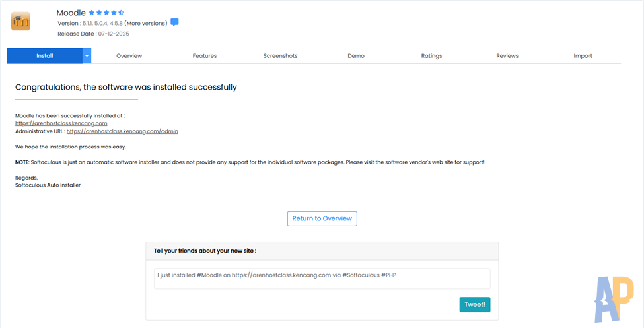
Task: Click the Moodle title heading
Action: tap(71, 13)
